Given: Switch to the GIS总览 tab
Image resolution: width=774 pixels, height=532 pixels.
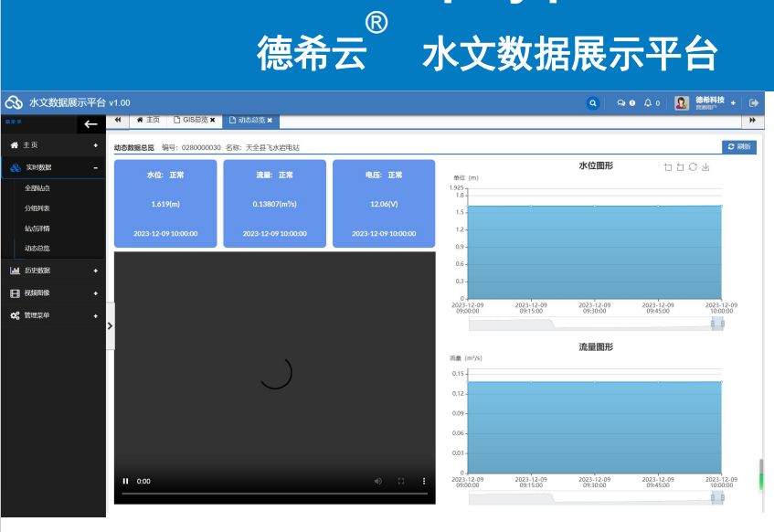Looking at the screenshot, I should coord(195,120).
